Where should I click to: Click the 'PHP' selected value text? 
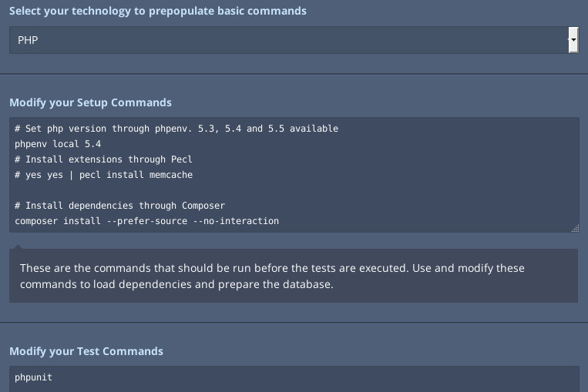[28, 40]
